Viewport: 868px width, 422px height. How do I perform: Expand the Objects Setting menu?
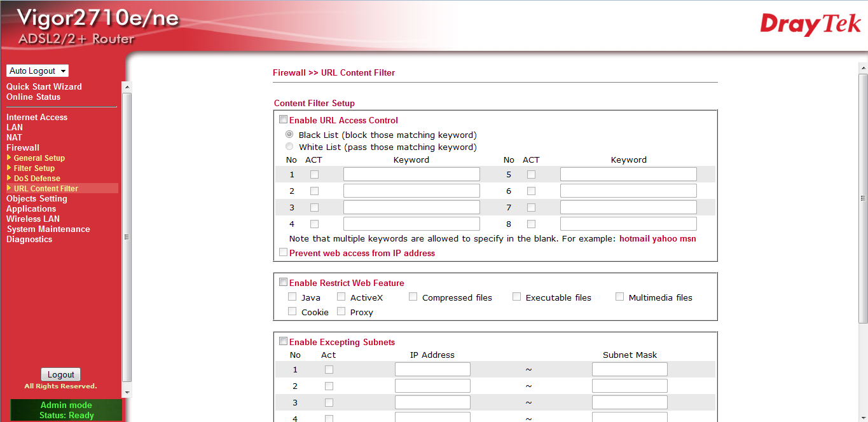coord(36,198)
